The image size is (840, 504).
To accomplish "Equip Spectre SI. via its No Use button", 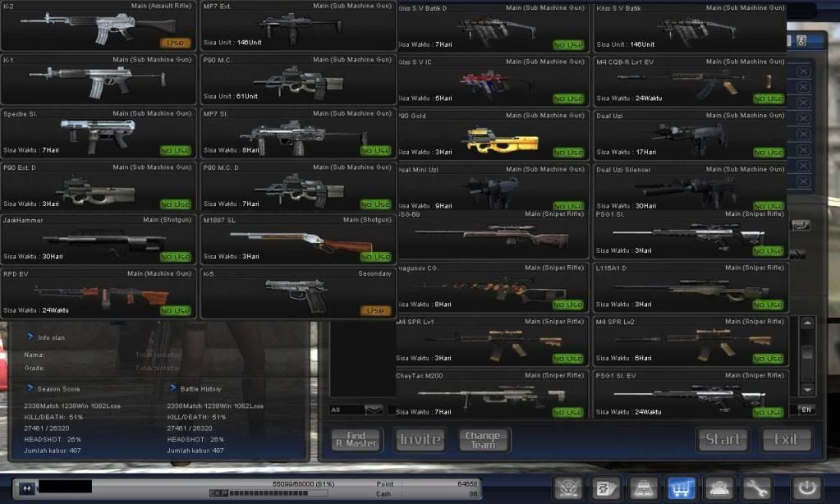I will coord(175,150).
